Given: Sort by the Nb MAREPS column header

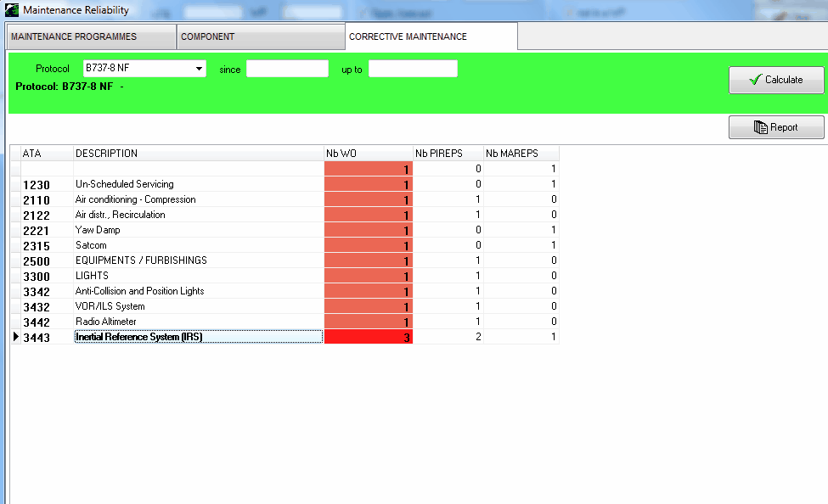Looking at the screenshot, I should click(x=521, y=154).
